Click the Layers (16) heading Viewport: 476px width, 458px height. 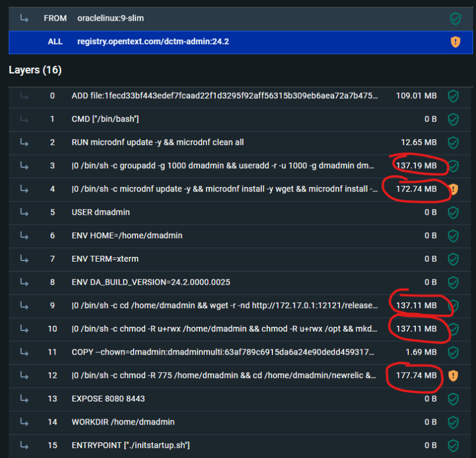[x=35, y=70]
